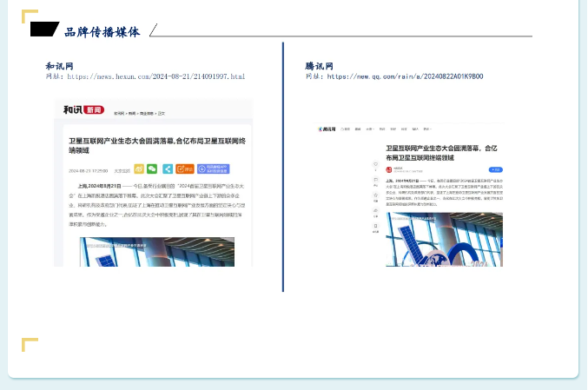Image resolution: width=588 pixels, height=390 pixels.
Task: Click the first item in Tencent nav bar
Action: coord(345,129)
